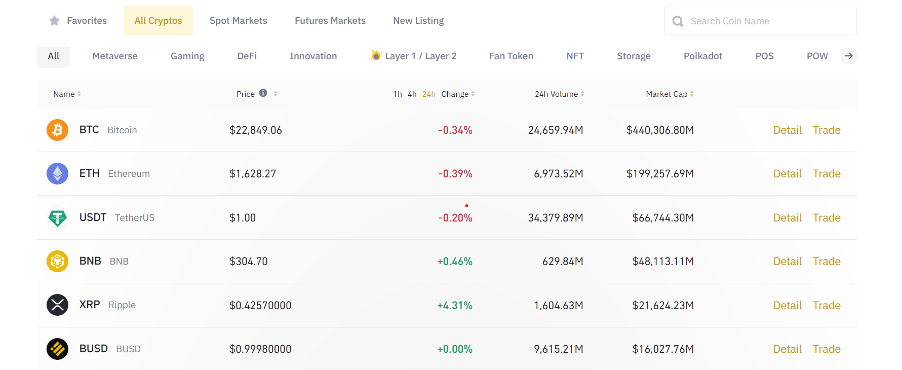Open Detail for Bitcoin
The image size is (902, 370).
point(787,130)
